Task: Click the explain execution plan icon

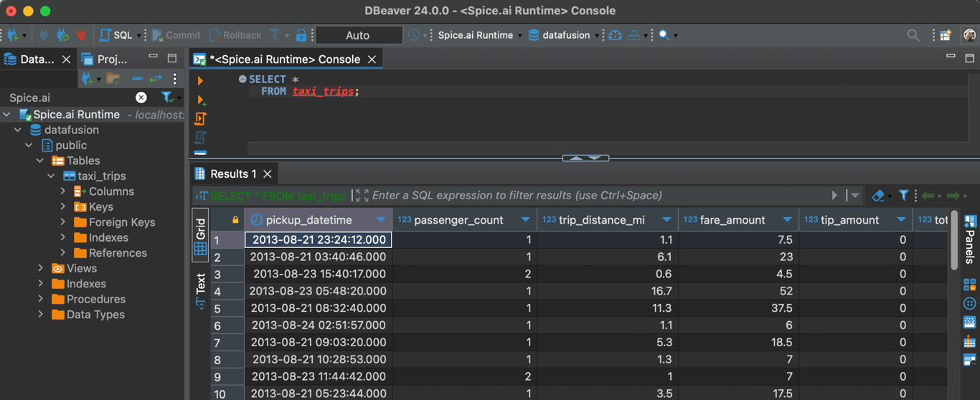Action: click(x=200, y=137)
